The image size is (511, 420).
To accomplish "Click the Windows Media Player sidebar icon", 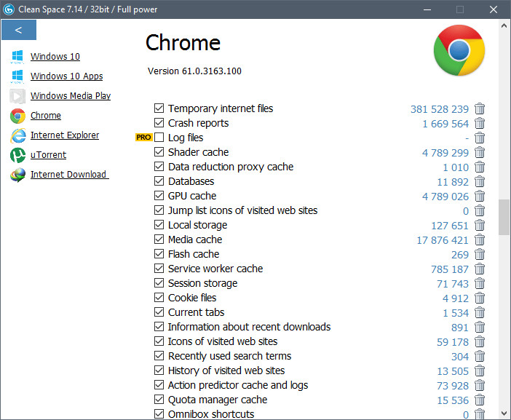I will pyautogui.click(x=17, y=96).
